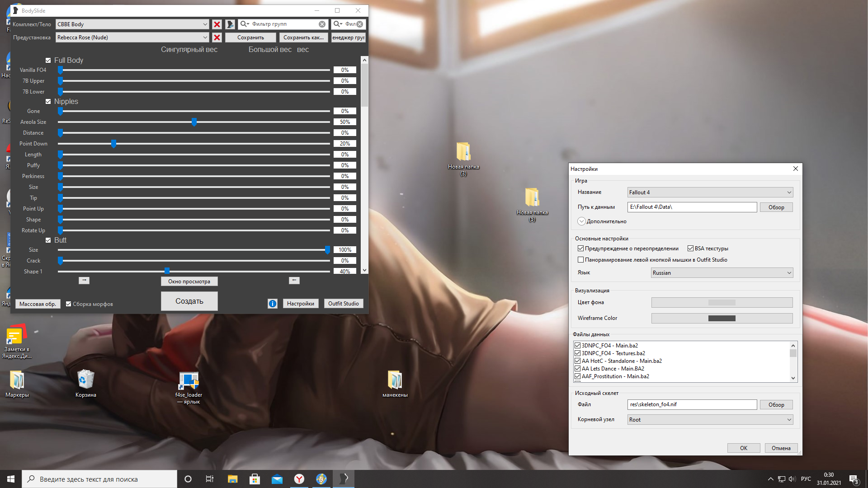Open the Wireframe Color swatch picker

click(722, 319)
